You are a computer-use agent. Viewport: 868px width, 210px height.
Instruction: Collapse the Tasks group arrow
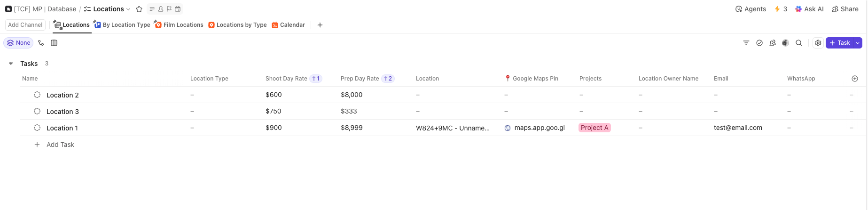click(11, 64)
